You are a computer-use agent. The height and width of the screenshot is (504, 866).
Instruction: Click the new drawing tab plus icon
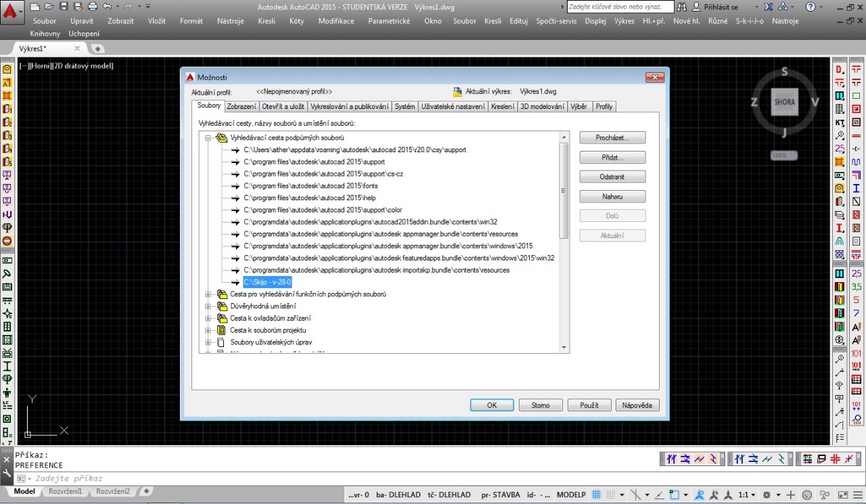click(97, 49)
